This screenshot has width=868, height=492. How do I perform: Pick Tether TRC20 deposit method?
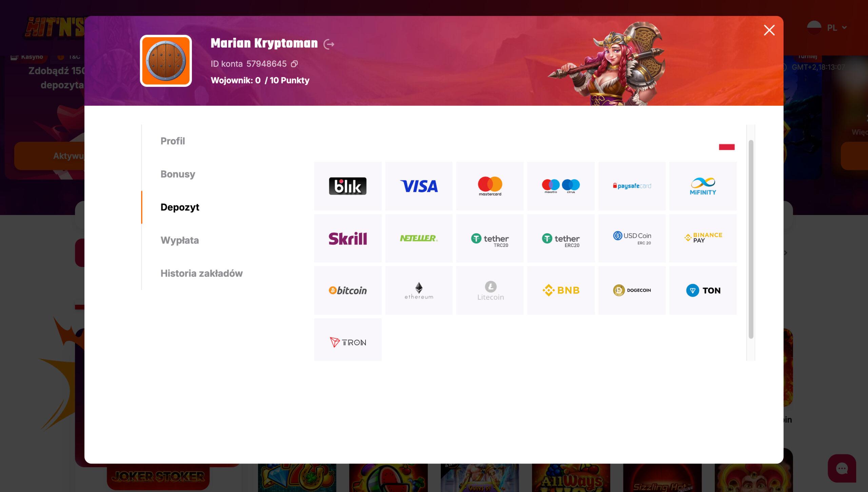point(490,238)
